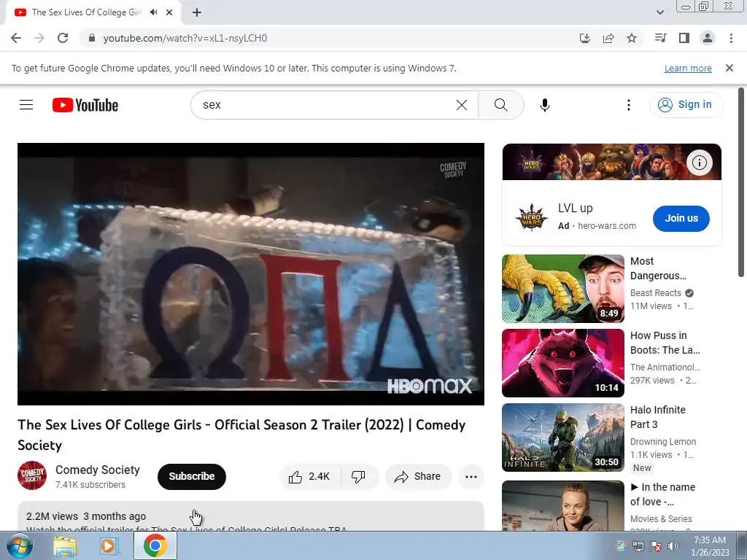
Task: Open the Windows Start button
Action: tap(20, 545)
